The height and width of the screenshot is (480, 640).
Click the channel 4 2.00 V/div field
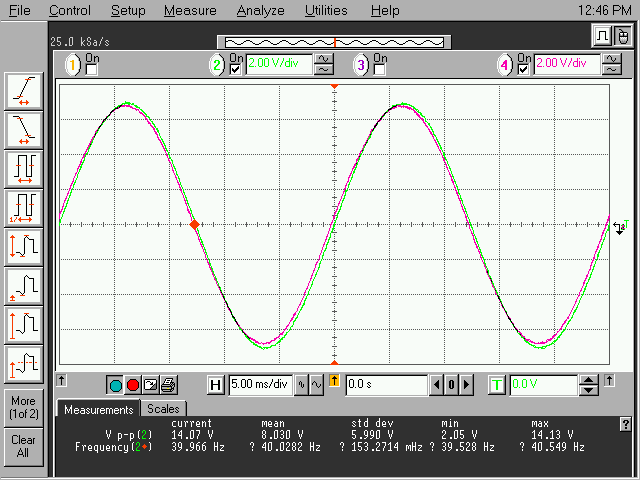tap(567, 64)
